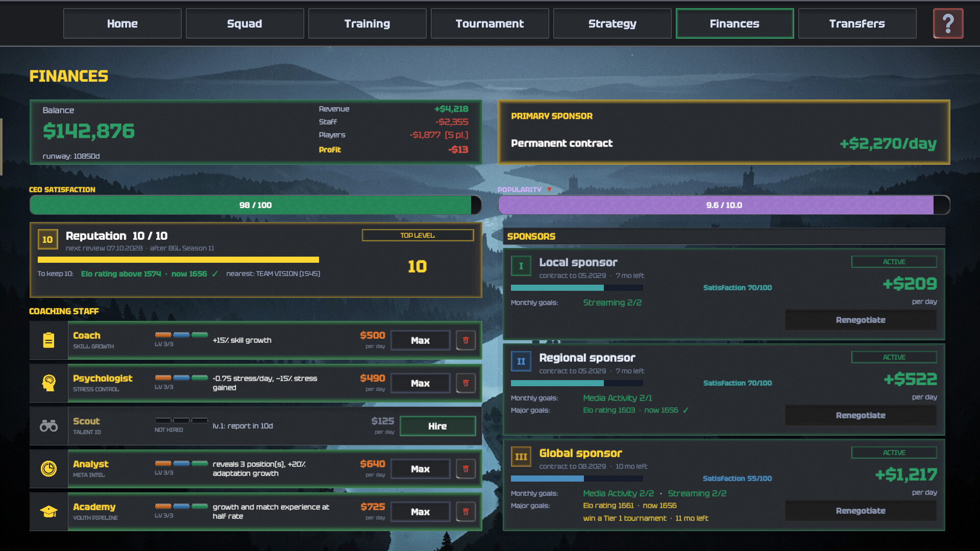
Task: Click the Global sponsor ACTIVE badge
Action: point(894,453)
